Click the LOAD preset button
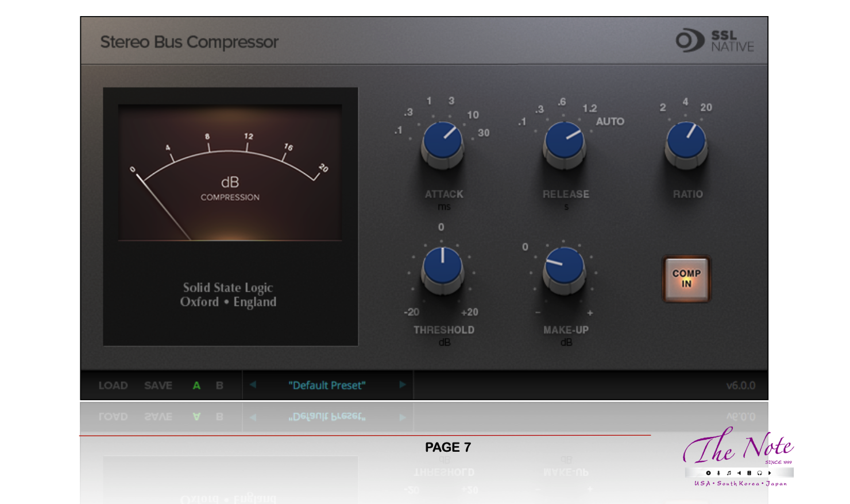This screenshot has height=504, width=850. click(x=113, y=385)
